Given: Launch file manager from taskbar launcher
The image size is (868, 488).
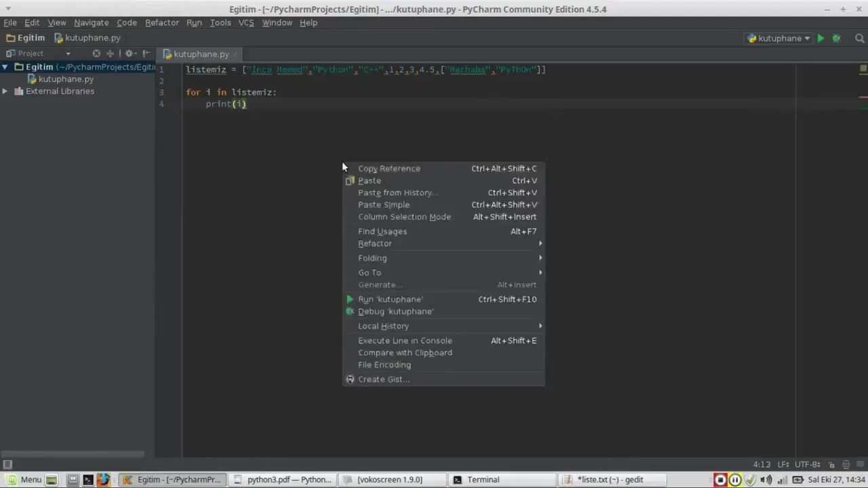Looking at the screenshot, I should [73, 480].
